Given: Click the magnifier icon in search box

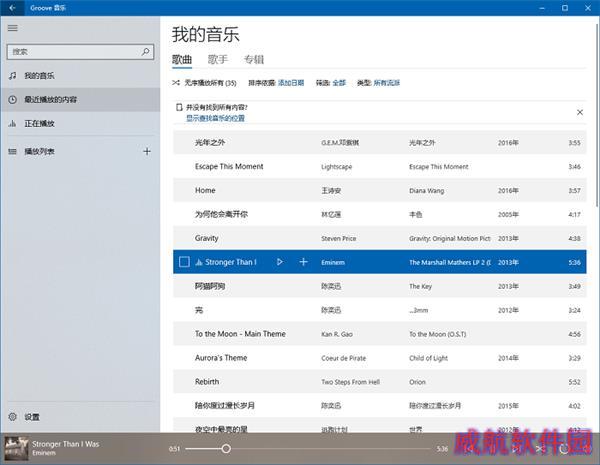Looking at the screenshot, I should (145, 52).
